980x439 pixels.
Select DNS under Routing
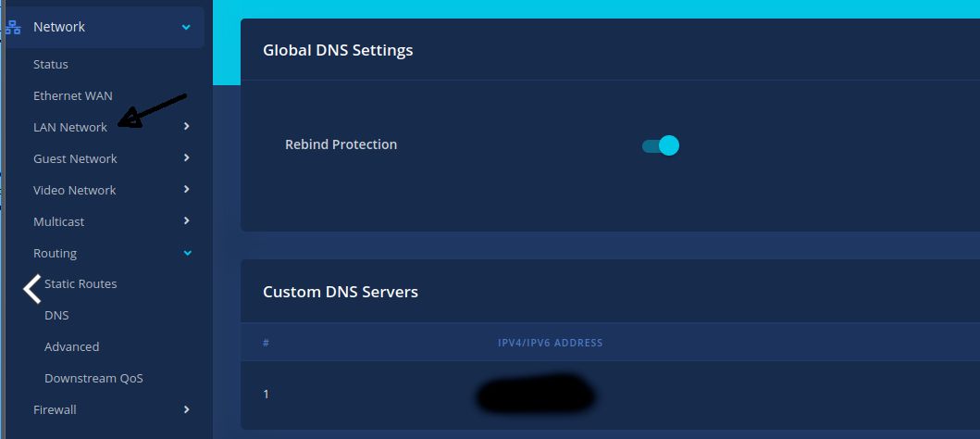pos(56,316)
